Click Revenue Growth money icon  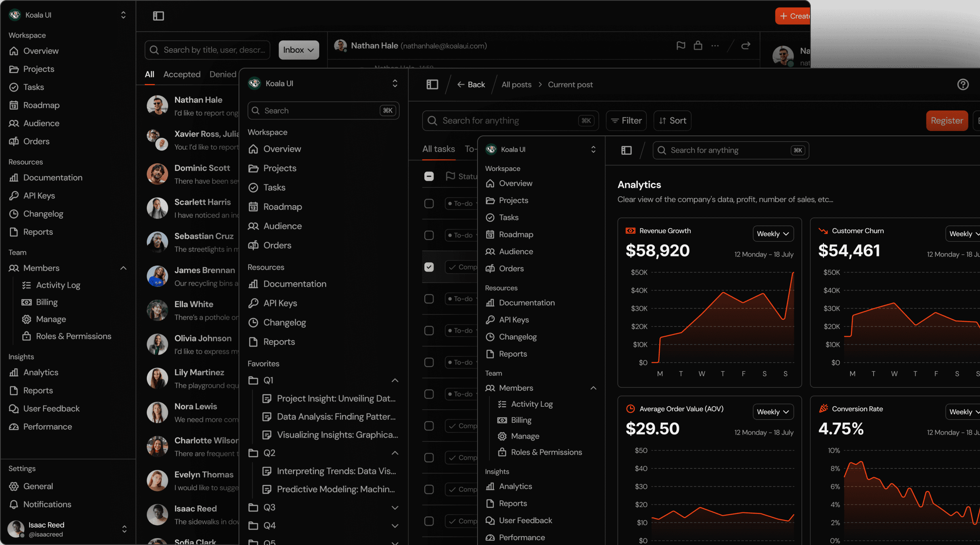point(630,231)
